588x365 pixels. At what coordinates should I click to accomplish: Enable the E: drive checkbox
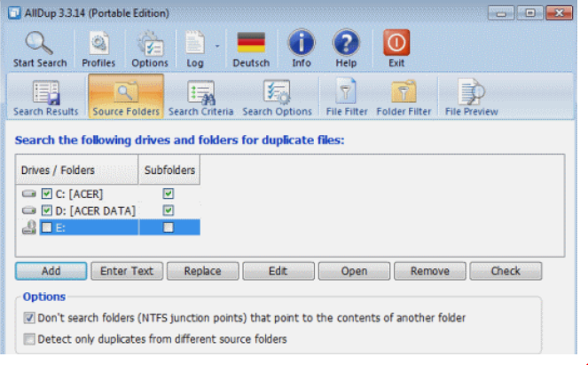(x=47, y=227)
